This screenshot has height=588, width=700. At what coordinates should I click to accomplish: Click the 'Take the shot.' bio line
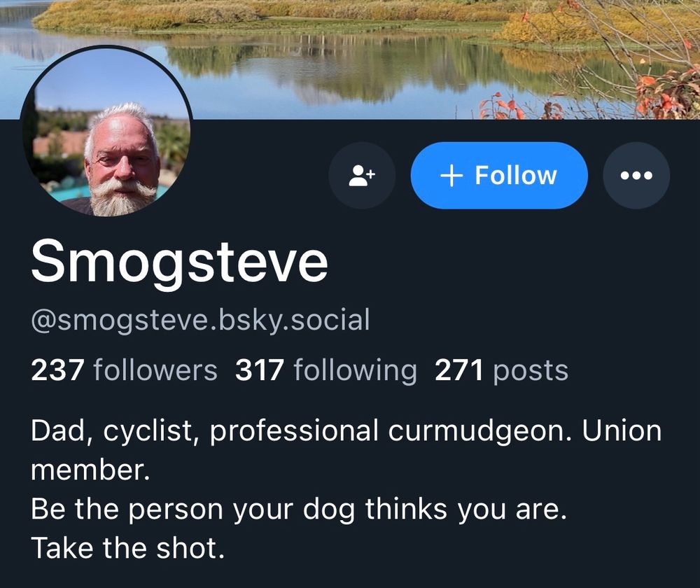pyautogui.click(x=127, y=548)
